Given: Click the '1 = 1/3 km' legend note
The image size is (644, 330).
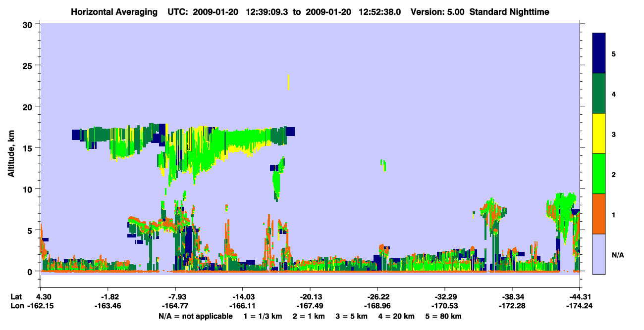Looking at the screenshot, I should 264,316.
